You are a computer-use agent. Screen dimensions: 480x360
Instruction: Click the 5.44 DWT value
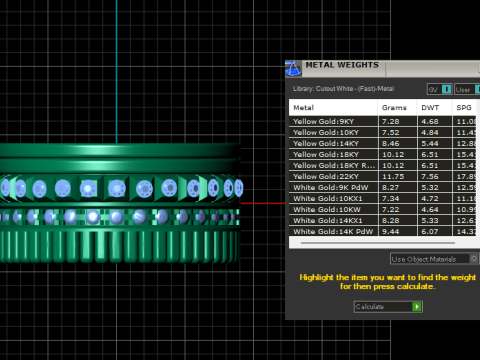[430, 143]
